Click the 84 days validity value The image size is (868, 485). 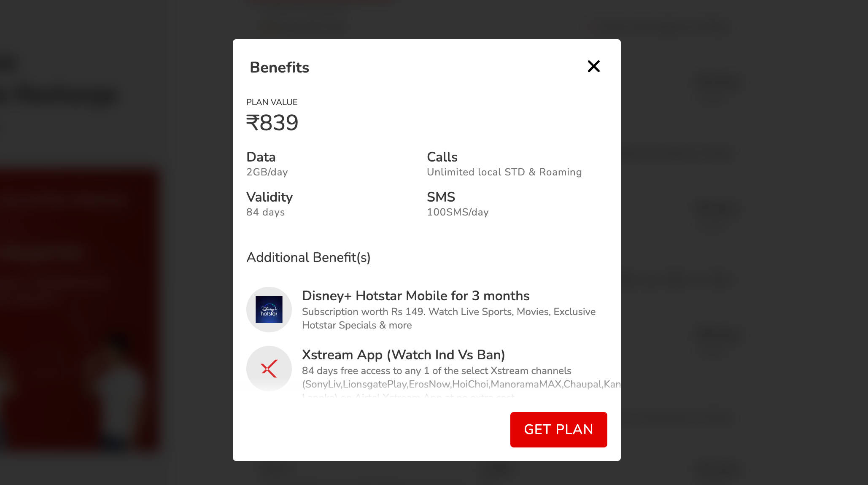pos(265,212)
